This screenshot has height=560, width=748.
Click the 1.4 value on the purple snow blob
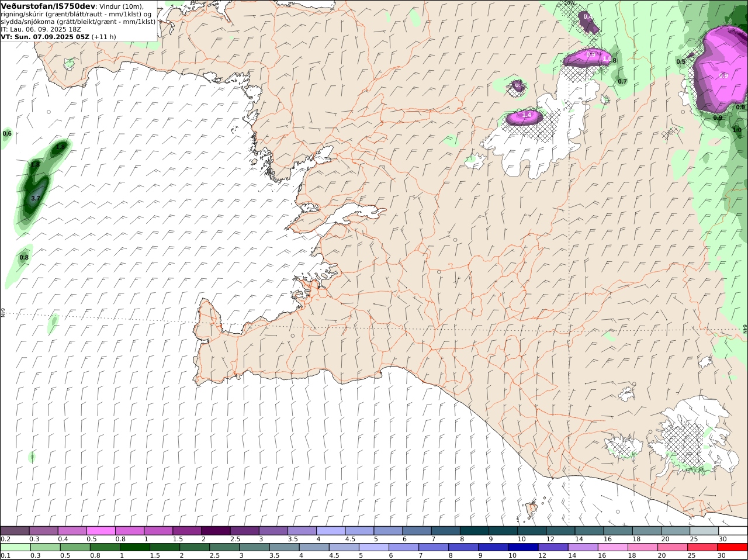[x=527, y=115]
